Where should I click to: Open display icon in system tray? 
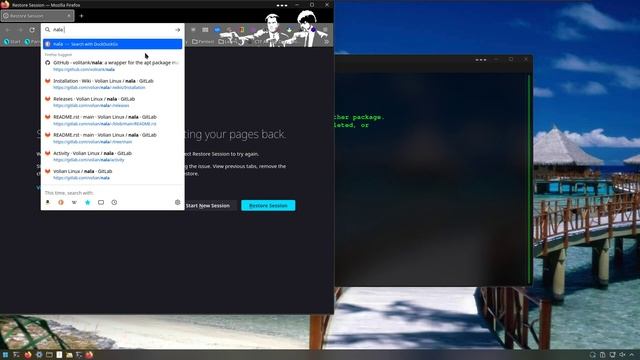point(612,355)
